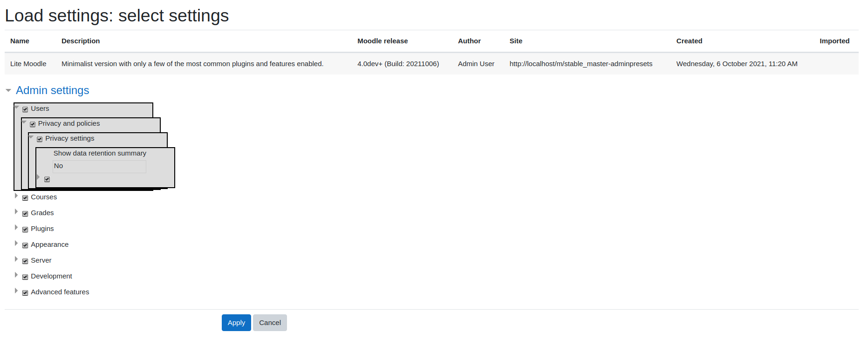868x339 pixels.
Task: Expand the Courses tree node
Action: 16,196
